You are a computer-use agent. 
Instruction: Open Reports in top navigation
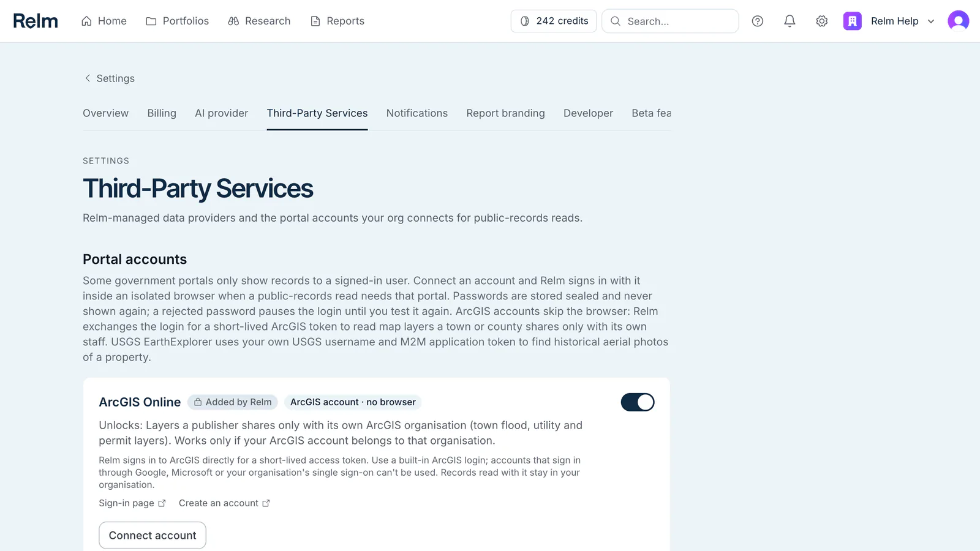pyautogui.click(x=337, y=21)
